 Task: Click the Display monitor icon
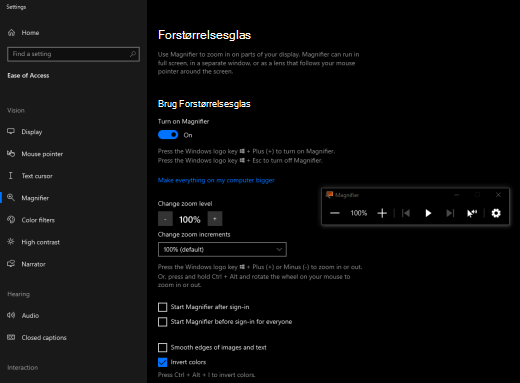point(11,131)
